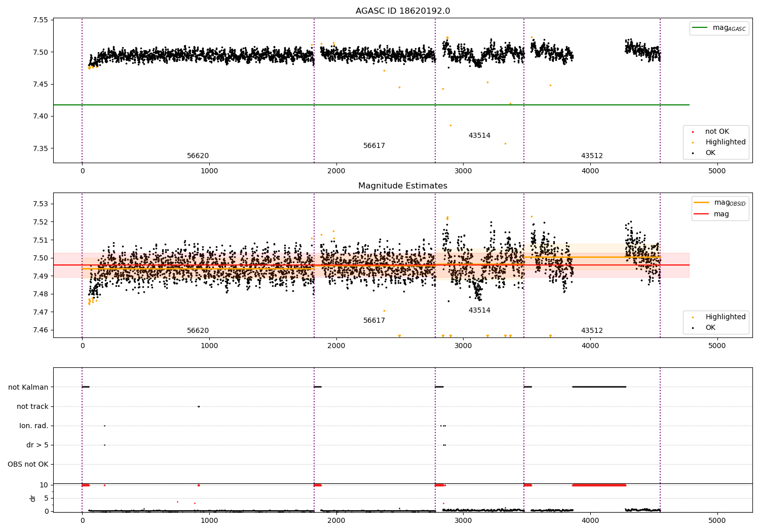Click x-tick 5000 under the top plot

click(x=717, y=171)
